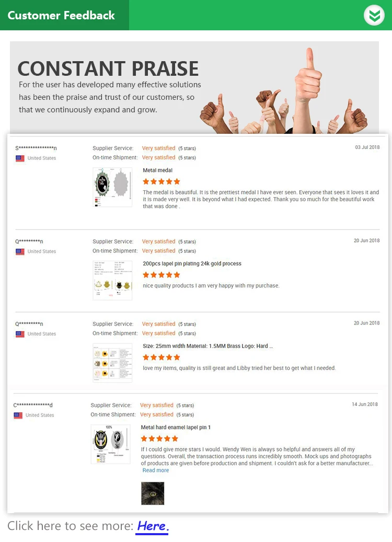Click the 'Here.' see more link

[x=152, y=526]
